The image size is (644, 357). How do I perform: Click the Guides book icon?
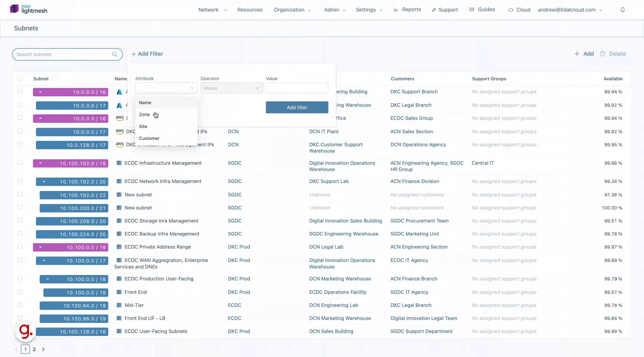pyautogui.click(x=472, y=10)
